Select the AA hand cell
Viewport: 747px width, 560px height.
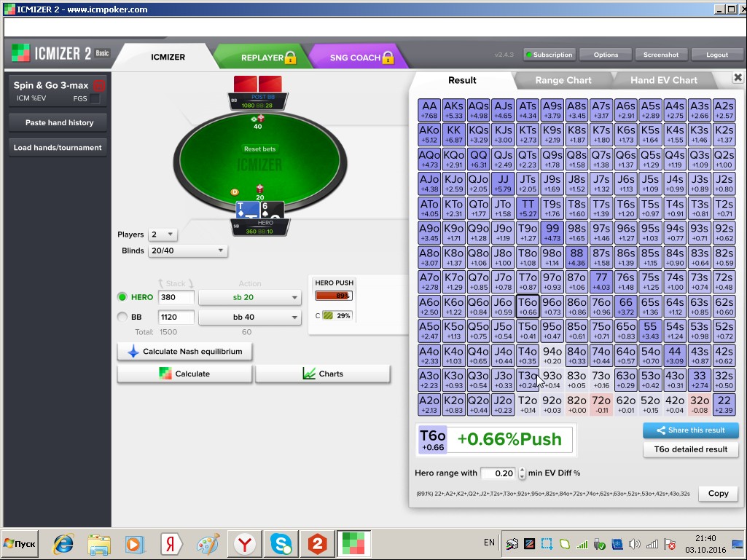pyautogui.click(x=429, y=110)
